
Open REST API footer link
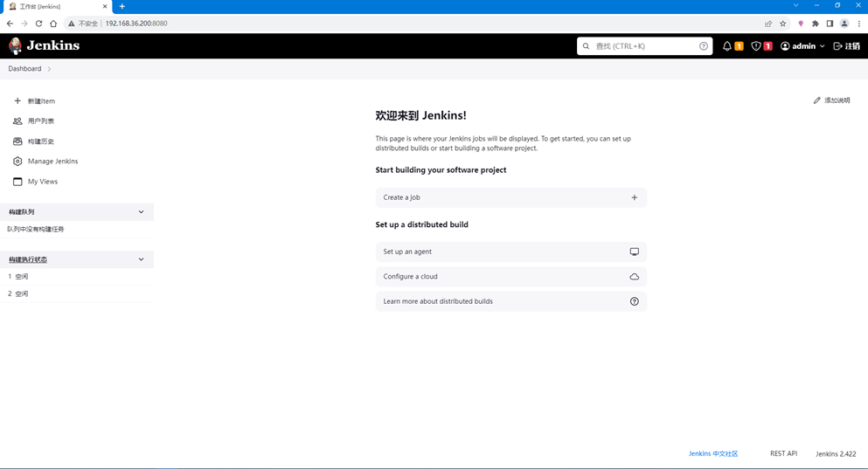click(x=783, y=453)
